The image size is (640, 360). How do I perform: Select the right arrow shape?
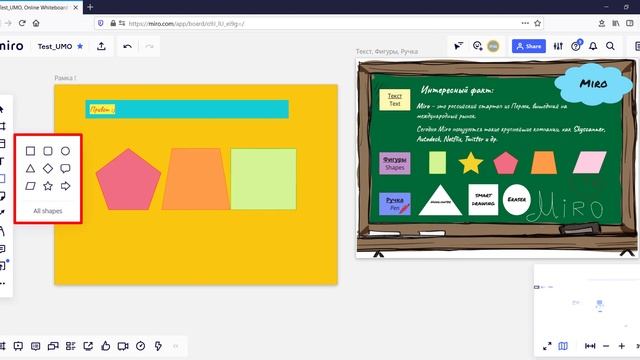pos(65,186)
